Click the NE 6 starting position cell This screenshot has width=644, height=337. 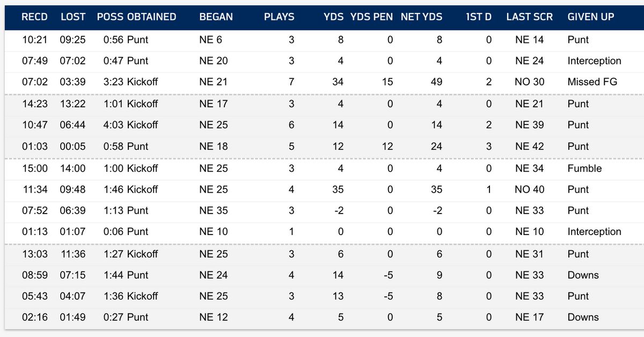210,40
